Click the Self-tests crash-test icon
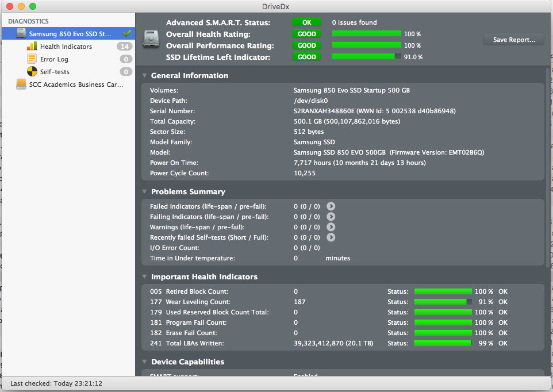Image resolution: width=553 pixels, height=392 pixels. [x=32, y=72]
